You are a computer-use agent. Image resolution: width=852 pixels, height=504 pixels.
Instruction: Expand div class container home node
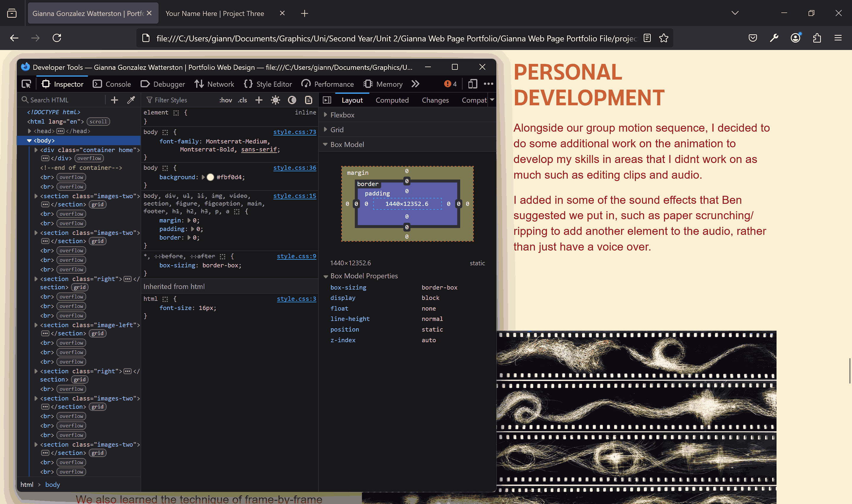coord(36,150)
